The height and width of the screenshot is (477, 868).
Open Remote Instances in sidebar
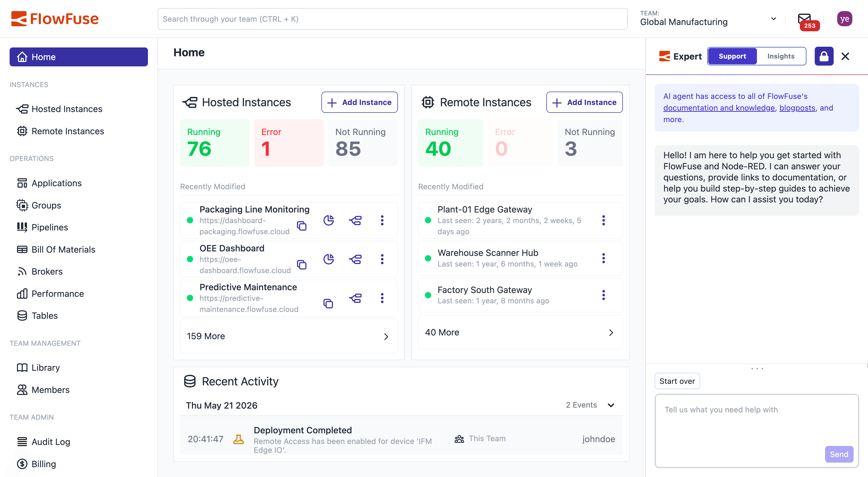click(79, 131)
